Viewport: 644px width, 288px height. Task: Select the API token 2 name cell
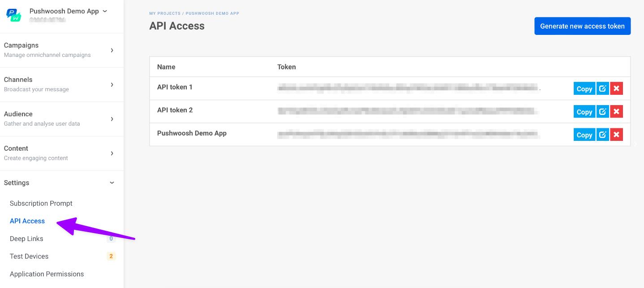(x=175, y=110)
